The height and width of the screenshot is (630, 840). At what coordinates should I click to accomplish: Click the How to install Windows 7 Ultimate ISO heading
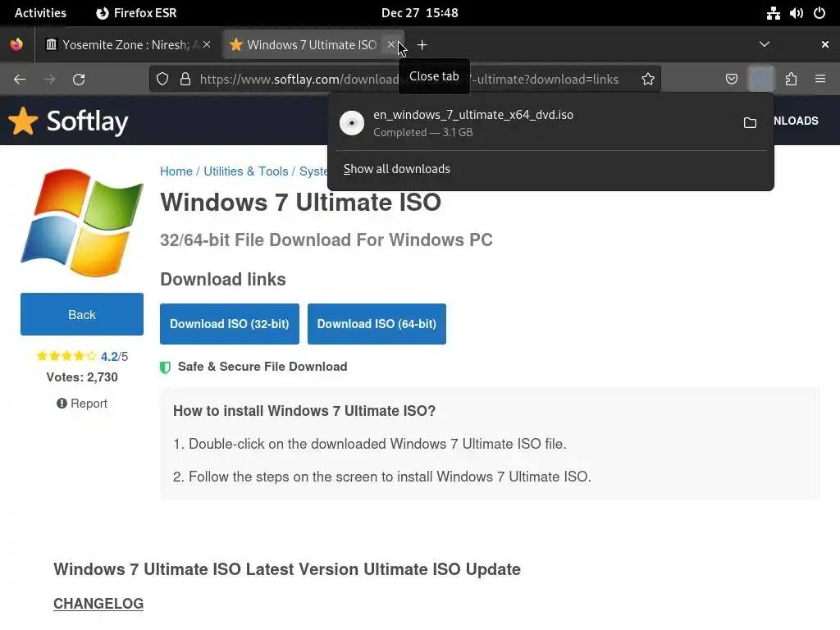pos(304,411)
